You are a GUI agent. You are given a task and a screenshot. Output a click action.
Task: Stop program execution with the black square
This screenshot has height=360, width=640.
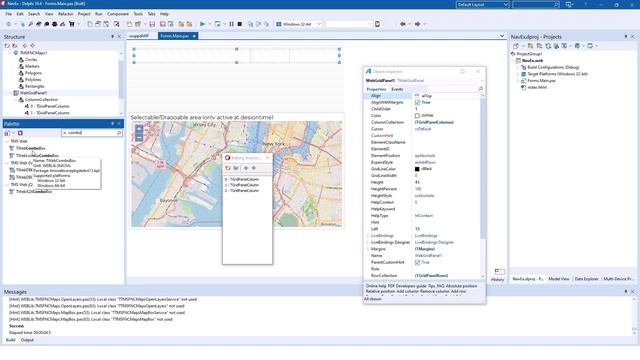pyautogui.click(x=240, y=24)
